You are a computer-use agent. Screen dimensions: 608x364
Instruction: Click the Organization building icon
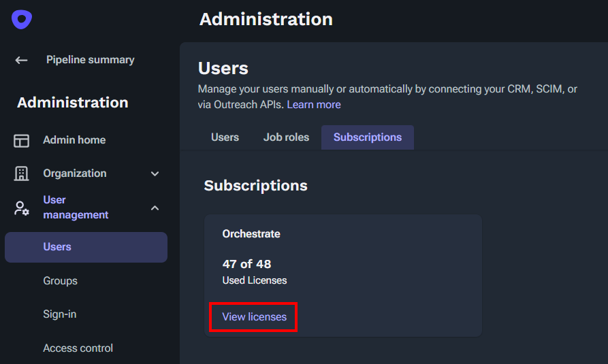coord(21,173)
